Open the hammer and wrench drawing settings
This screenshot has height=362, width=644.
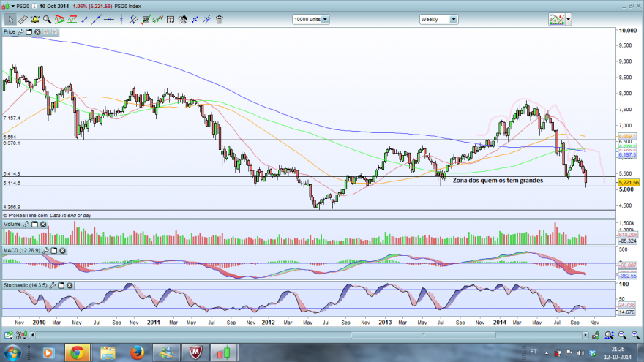coord(183,19)
